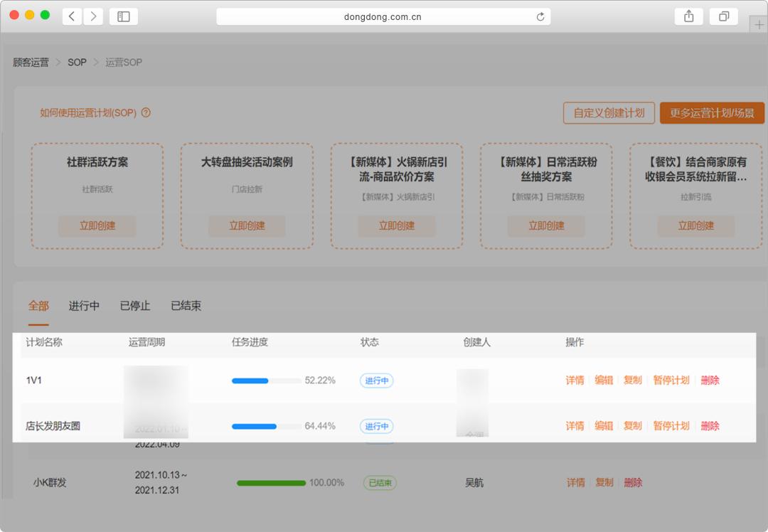Click 编辑 for 店长发朋友圈 plan

coord(604,426)
